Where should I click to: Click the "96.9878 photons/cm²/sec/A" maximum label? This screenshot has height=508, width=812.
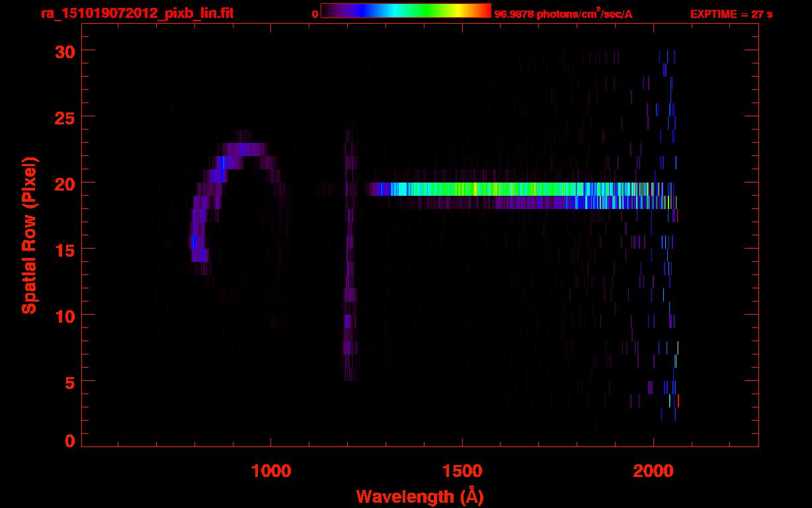[x=563, y=14]
